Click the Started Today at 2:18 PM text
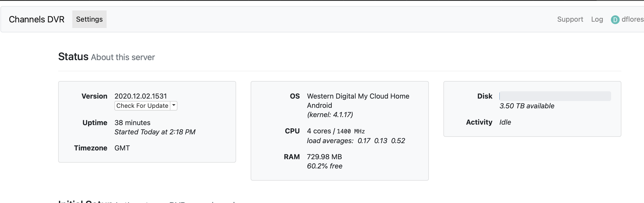The image size is (644, 203). pos(155,132)
